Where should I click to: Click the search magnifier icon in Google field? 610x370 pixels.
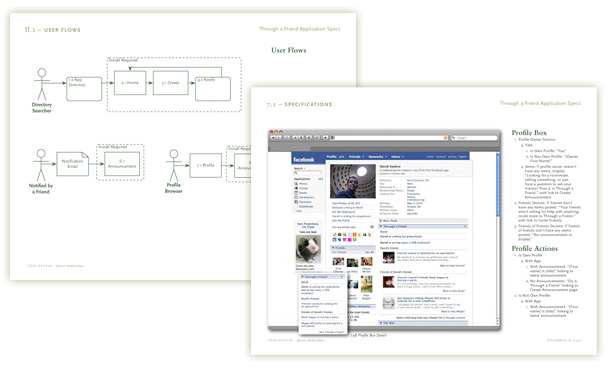(454, 138)
